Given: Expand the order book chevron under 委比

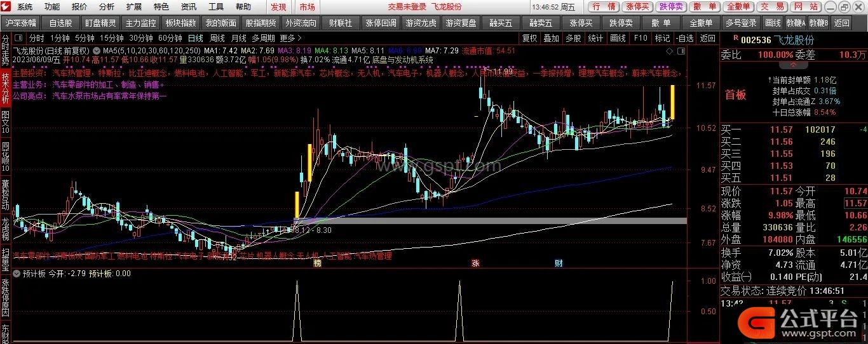Looking at the screenshot, I should pyautogui.click(x=793, y=65).
